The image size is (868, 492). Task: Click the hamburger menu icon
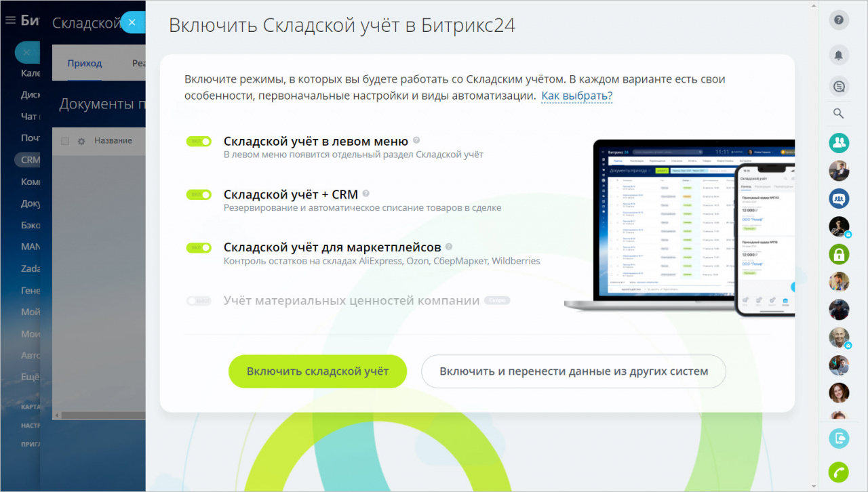pos(10,20)
